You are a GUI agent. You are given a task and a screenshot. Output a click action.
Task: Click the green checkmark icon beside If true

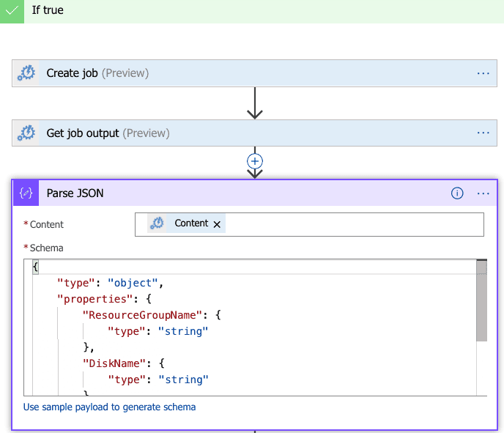click(x=12, y=11)
